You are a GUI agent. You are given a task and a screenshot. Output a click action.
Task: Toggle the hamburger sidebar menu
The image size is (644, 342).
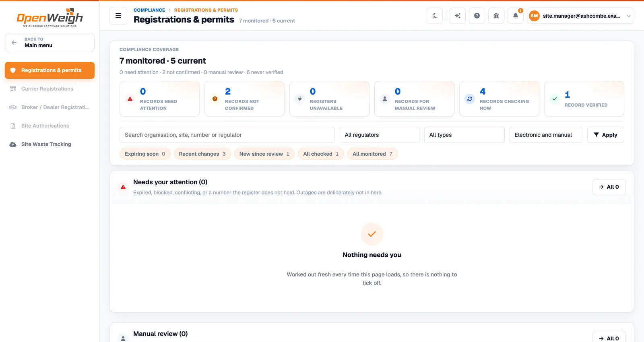coord(118,16)
